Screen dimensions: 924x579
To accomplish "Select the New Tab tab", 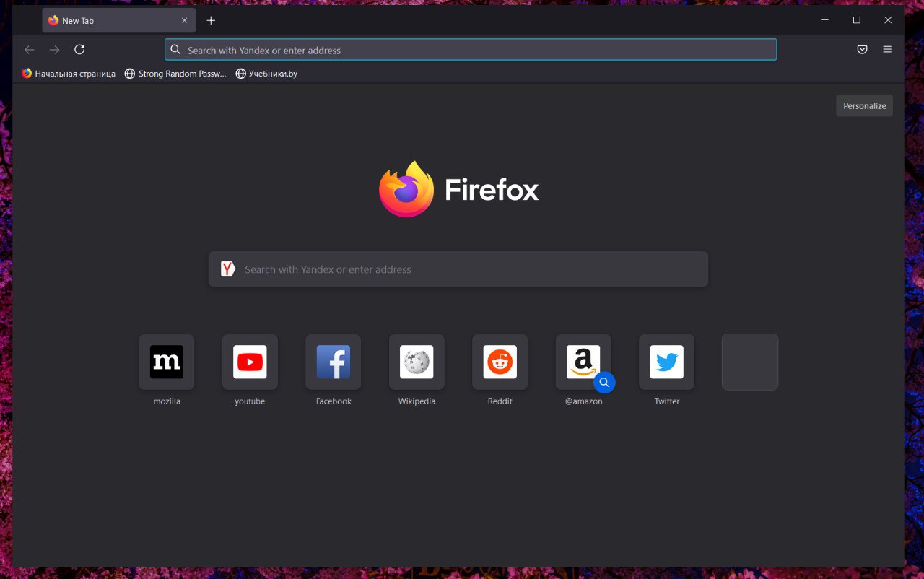I will (x=119, y=21).
